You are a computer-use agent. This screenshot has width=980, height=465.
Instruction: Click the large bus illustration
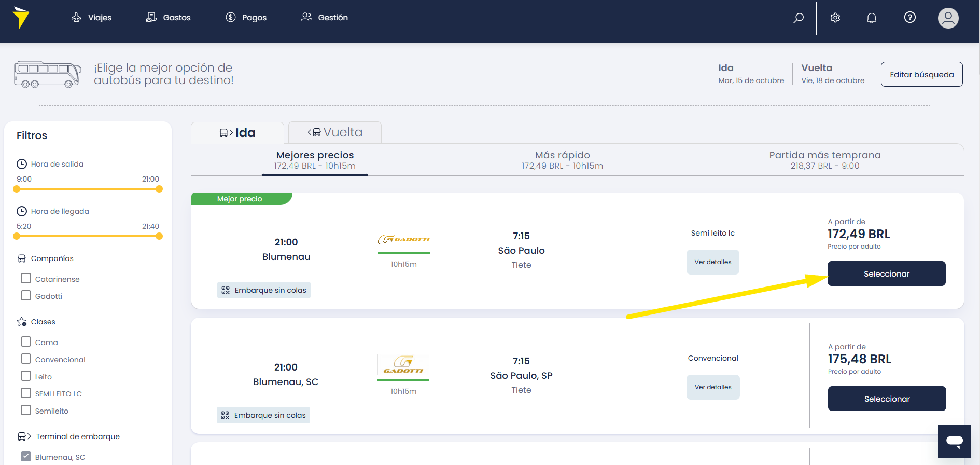tap(48, 74)
